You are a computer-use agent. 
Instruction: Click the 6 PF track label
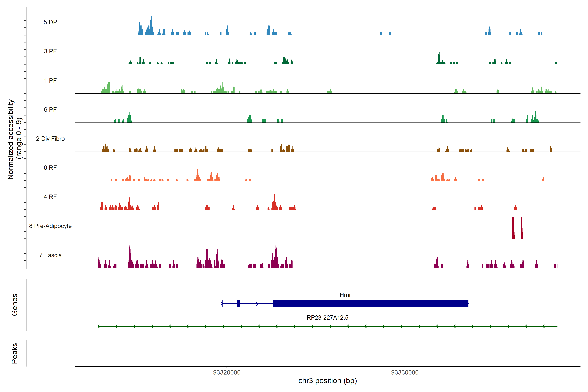click(50, 109)
